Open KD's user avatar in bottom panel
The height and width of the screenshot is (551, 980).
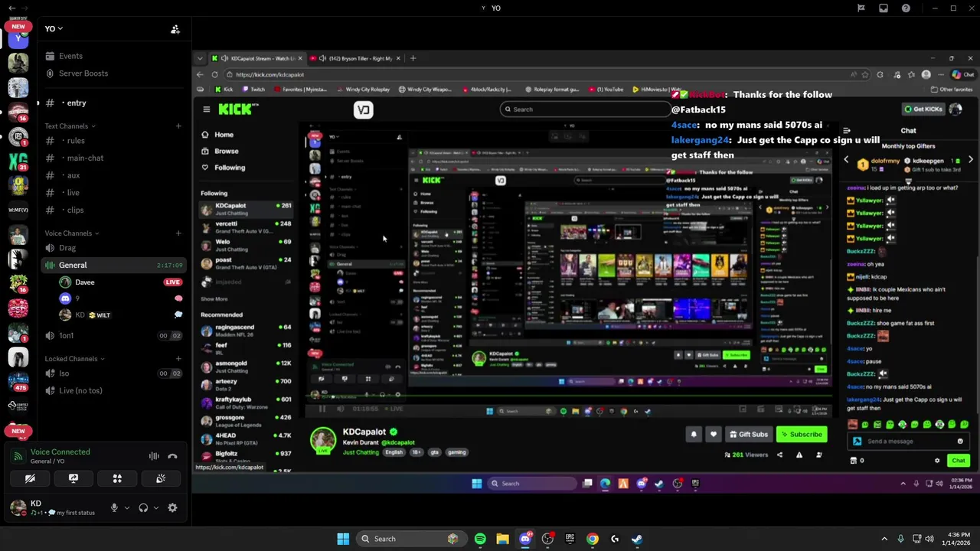coord(18,507)
